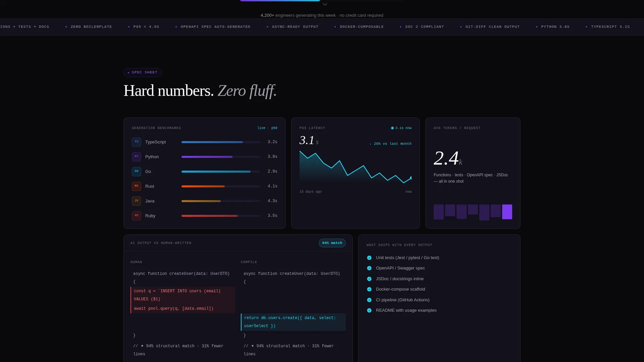Click the SPEC SHEET pill badge

(x=143, y=72)
